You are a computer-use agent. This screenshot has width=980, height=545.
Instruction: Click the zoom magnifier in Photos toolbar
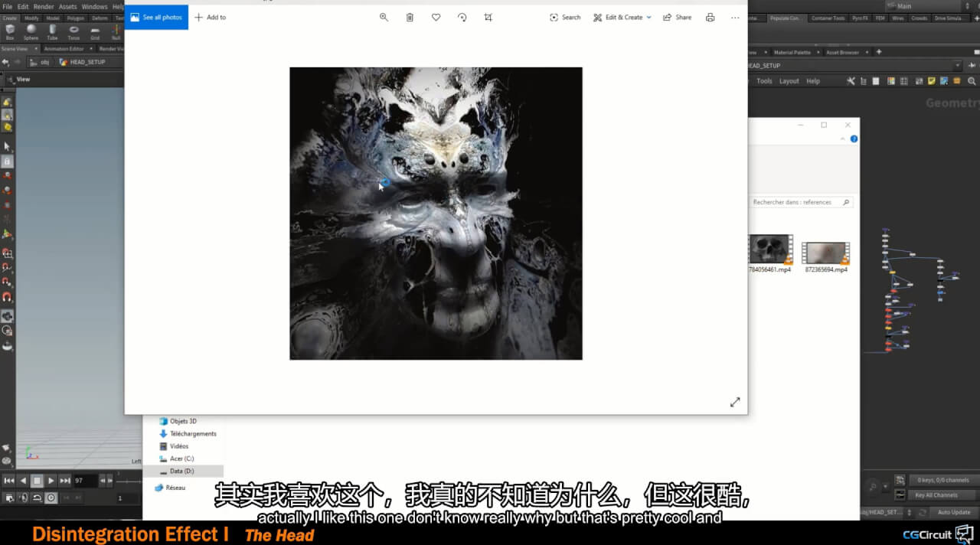click(x=384, y=17)
